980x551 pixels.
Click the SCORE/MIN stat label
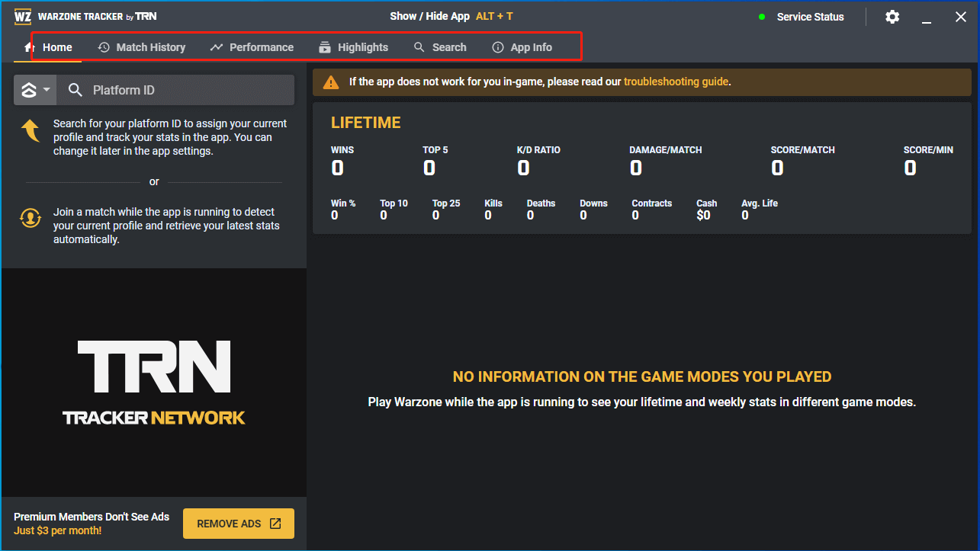[x=928, y=150]
